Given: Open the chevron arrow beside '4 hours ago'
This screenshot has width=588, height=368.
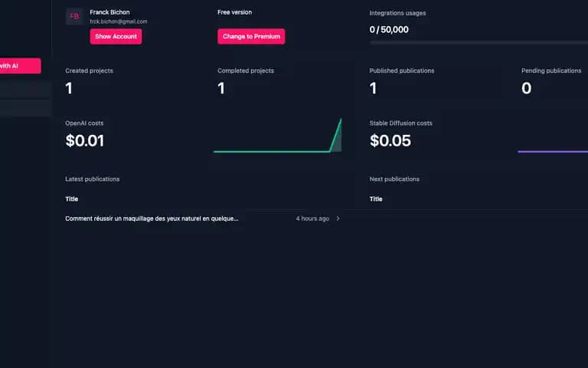Looking at the screenshot, I should 338,219.
